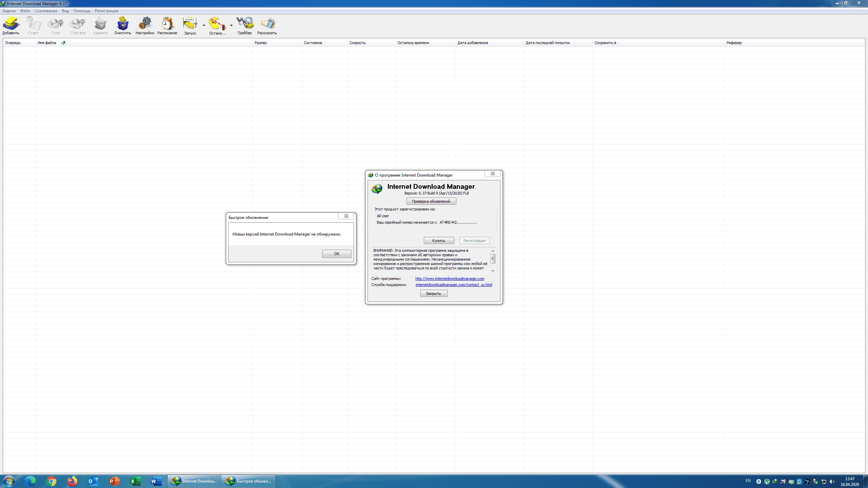Image resolution: width=868 pixels, height=488 pixels.
Task: Sort by Очередь column header
Action: tap(20, 43)
